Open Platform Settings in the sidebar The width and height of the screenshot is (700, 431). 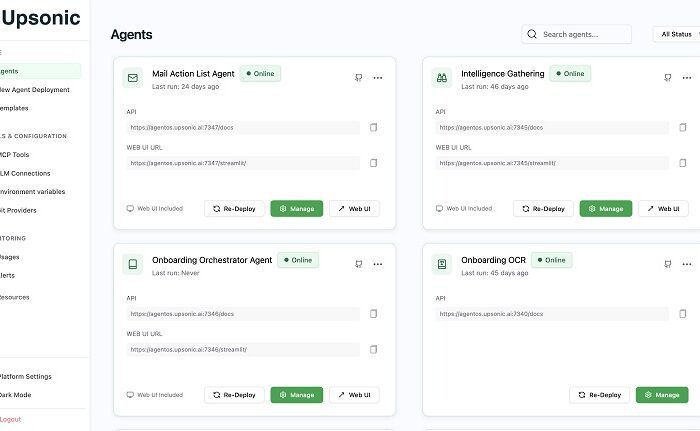tap(25, 376)
